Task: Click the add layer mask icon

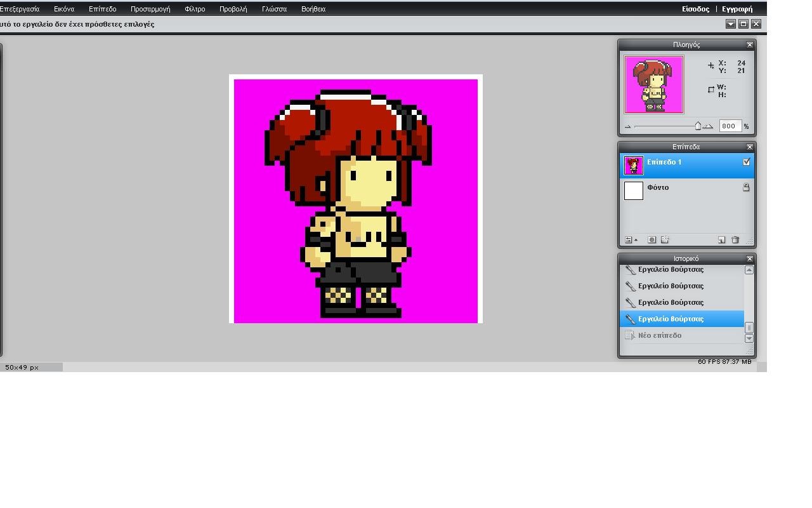Action: (x=652, y=240)
